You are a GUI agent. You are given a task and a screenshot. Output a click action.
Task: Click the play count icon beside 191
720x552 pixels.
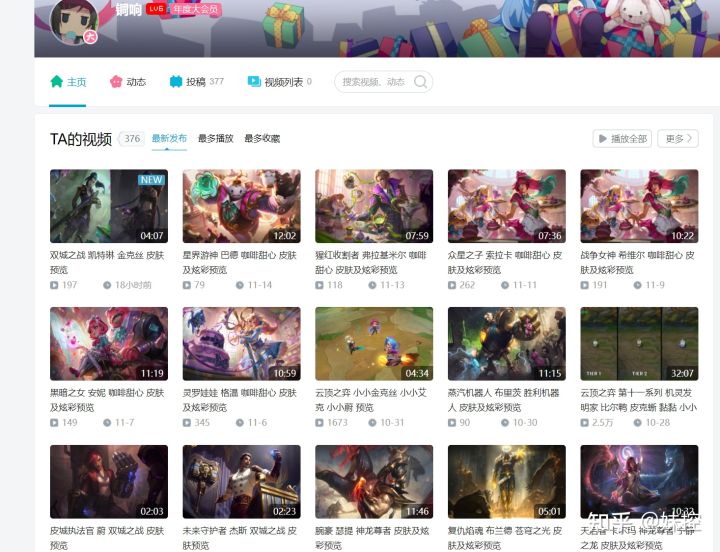tap(585, 285)
